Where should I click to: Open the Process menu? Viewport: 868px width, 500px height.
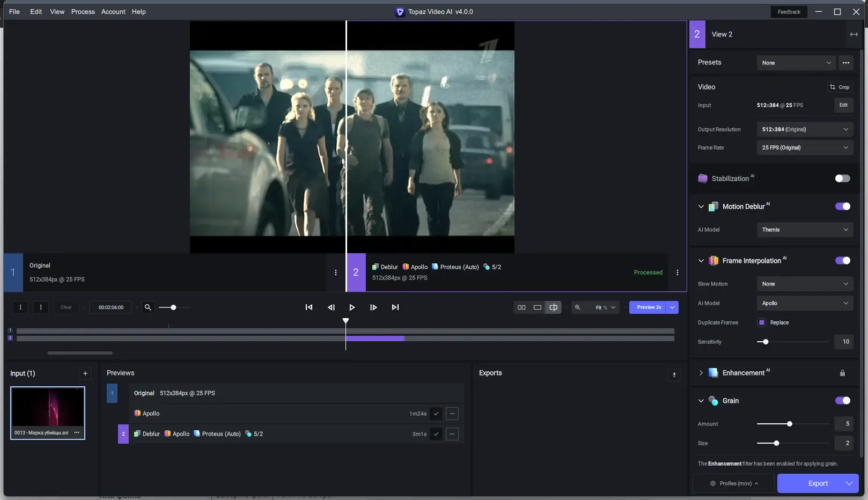tap(83, 12)
